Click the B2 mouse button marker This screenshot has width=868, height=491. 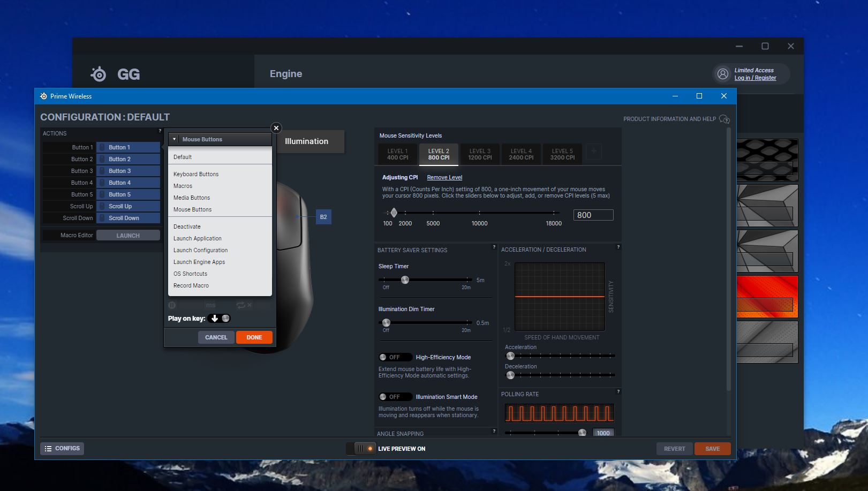point(323,217)
